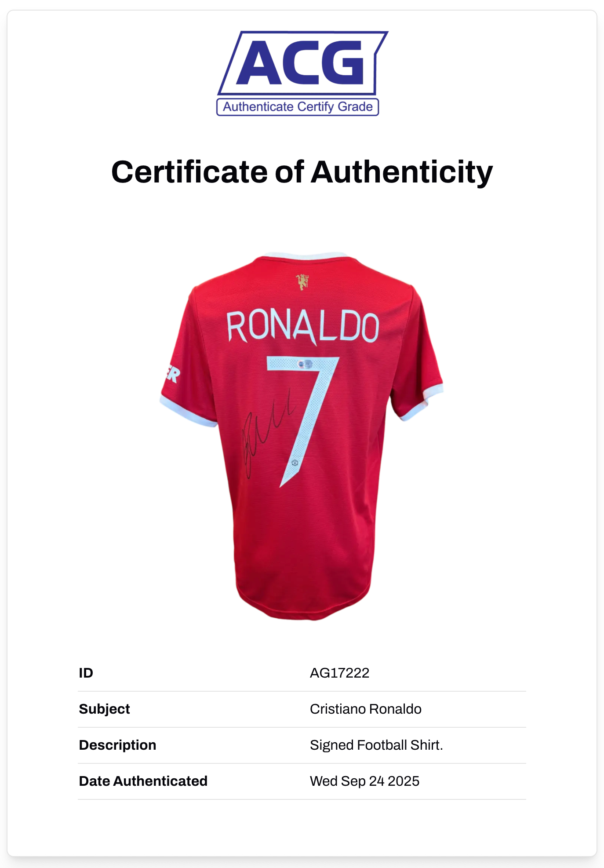604x868 pixels.
Task: Click the white cuff of the right sleeve
Action: pyautogui.click(x=423, y=402)
